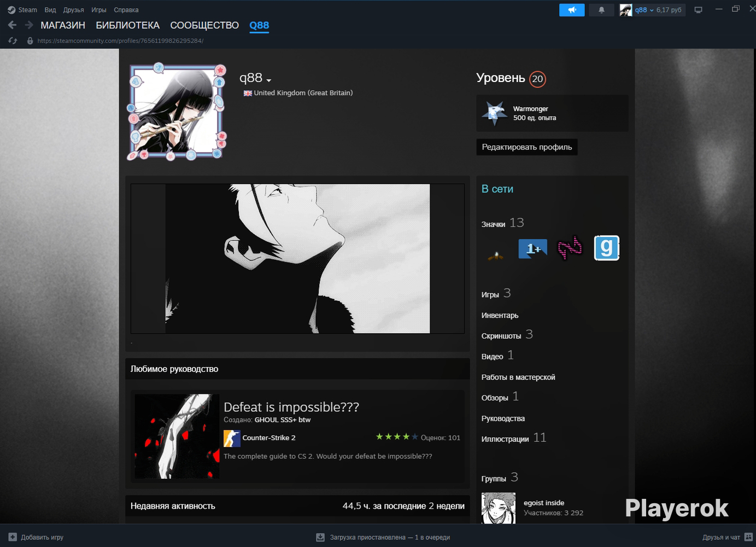
Task: Click the 6,17 руб wallet balance
Action: pyautogui.click(x=669, y=10)
